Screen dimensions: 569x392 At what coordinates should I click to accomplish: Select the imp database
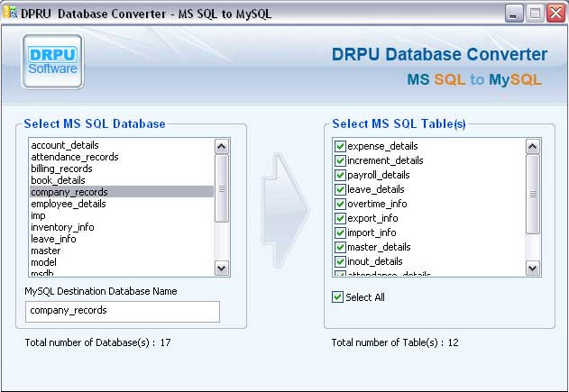coord(122,215)
